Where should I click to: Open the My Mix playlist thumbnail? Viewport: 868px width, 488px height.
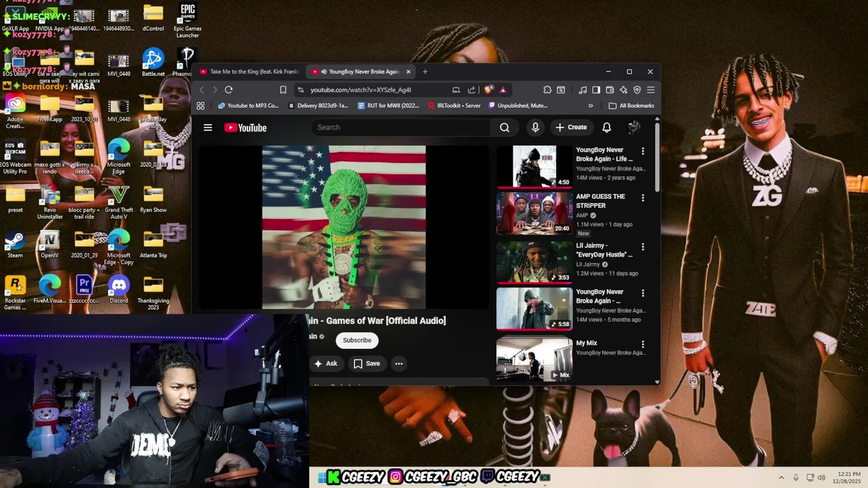(534, 359)
